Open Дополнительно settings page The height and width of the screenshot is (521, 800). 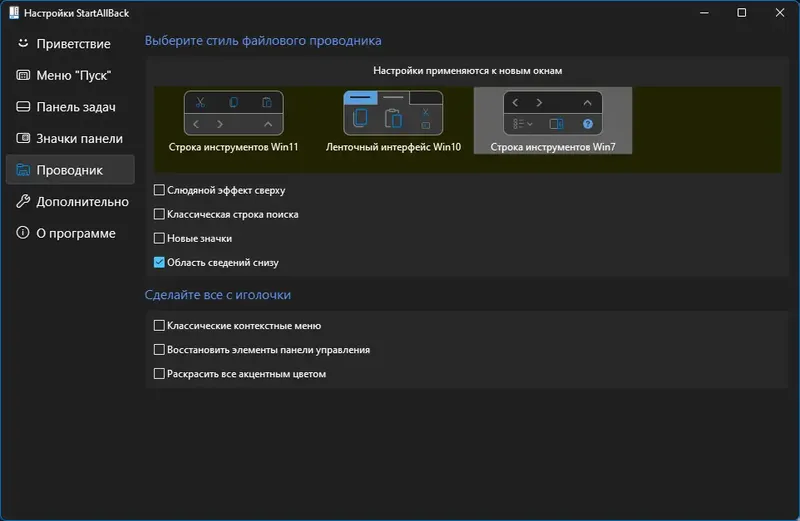pos(70,202)
